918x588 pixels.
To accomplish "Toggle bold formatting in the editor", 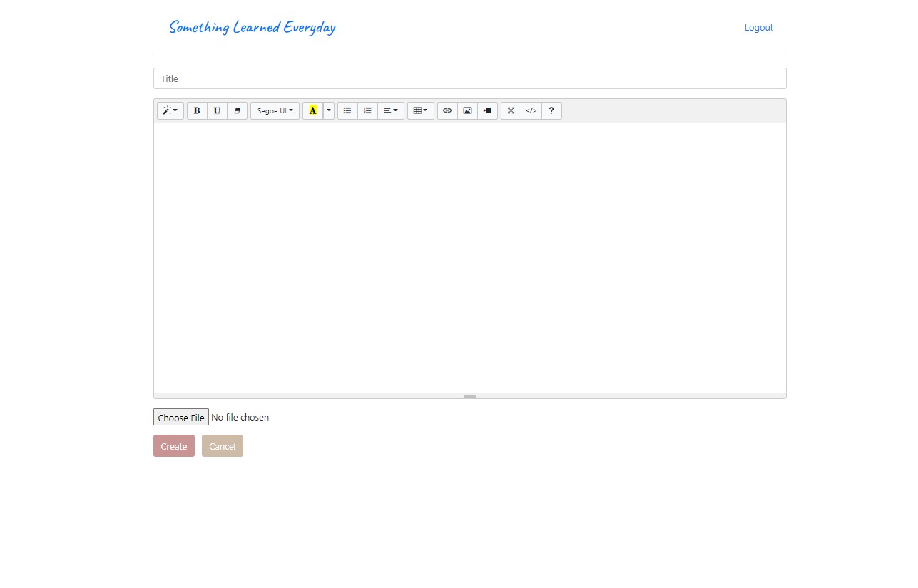I will tap(196, 110).
